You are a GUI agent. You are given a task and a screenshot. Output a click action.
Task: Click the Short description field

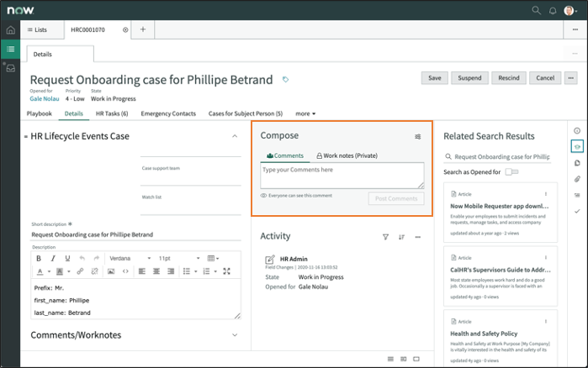click(x=135, y=234)
